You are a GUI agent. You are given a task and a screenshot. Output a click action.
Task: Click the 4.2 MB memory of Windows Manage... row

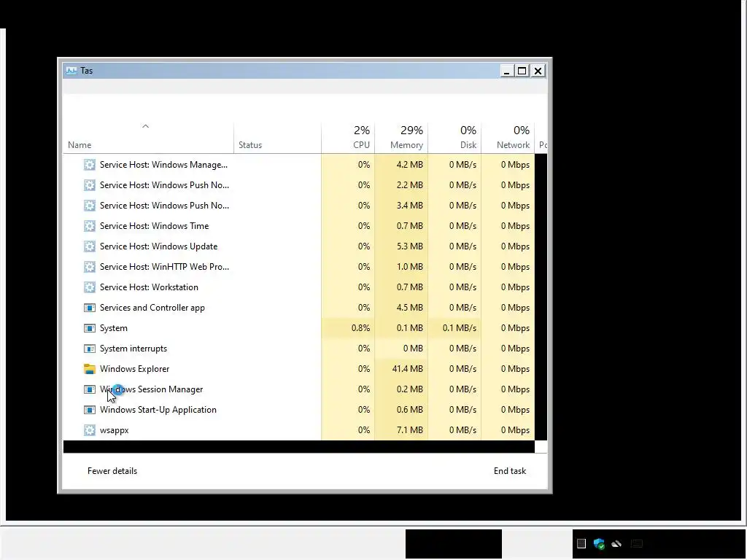point(410,165)
